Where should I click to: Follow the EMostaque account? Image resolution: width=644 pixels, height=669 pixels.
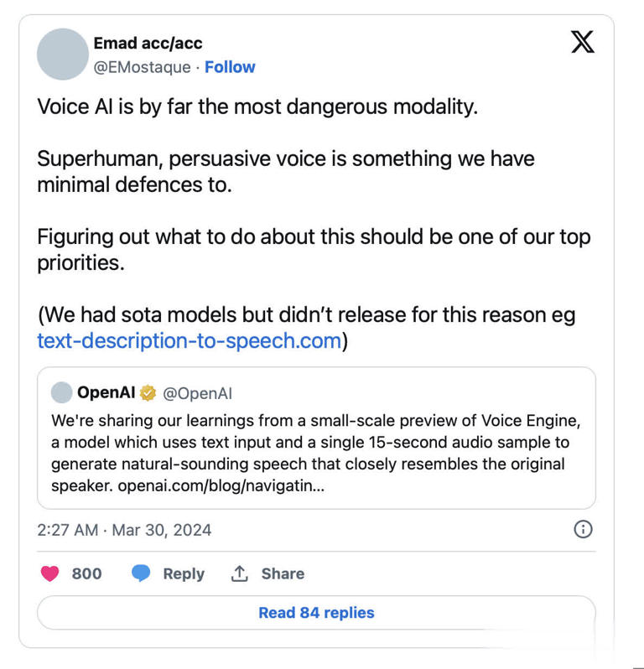230,67
